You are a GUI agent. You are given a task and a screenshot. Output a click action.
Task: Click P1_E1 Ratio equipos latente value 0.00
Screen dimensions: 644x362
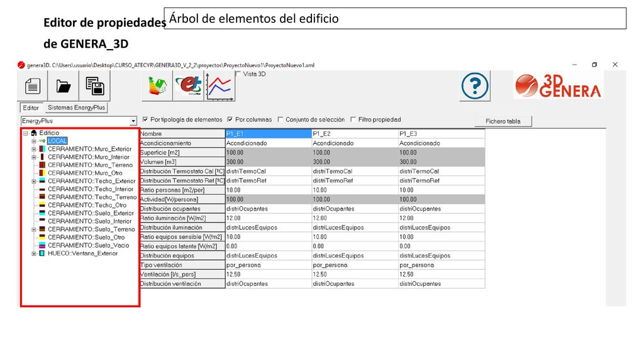point(269,246)
